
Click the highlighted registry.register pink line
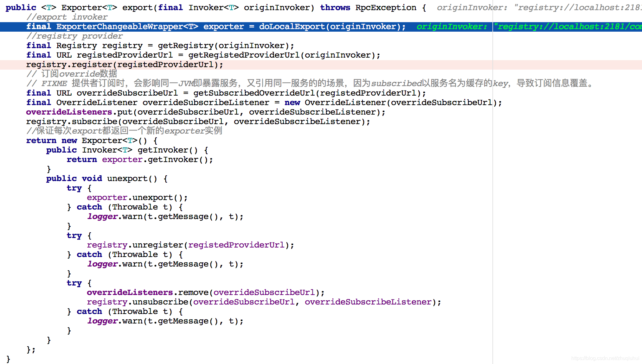pyautogui.click(x=125, y=65)
